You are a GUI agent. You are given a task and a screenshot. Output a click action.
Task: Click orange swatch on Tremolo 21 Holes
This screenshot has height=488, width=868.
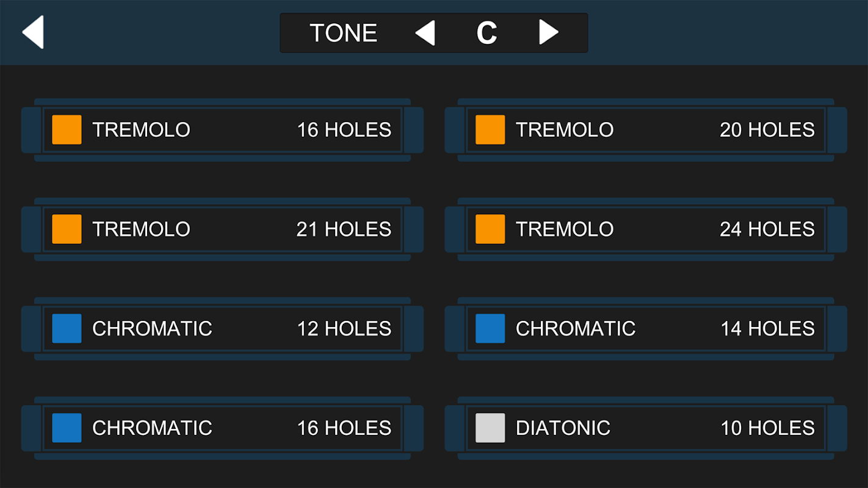coord(67,229)
